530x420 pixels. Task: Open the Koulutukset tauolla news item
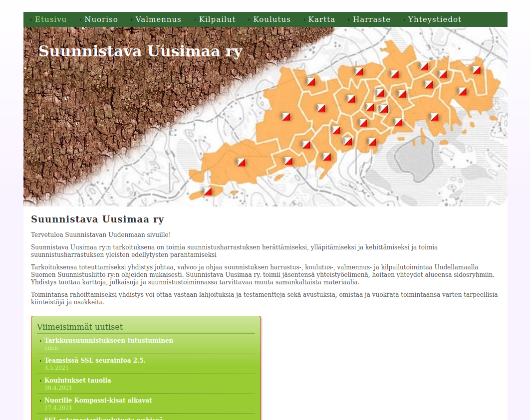(78, 380)
